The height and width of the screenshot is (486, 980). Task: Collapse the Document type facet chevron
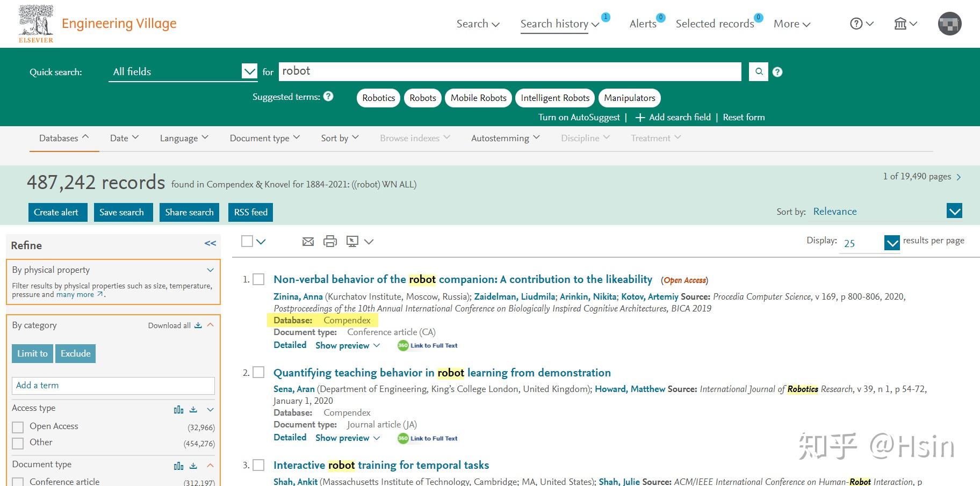pyautogui.click(x=210, y=466)
